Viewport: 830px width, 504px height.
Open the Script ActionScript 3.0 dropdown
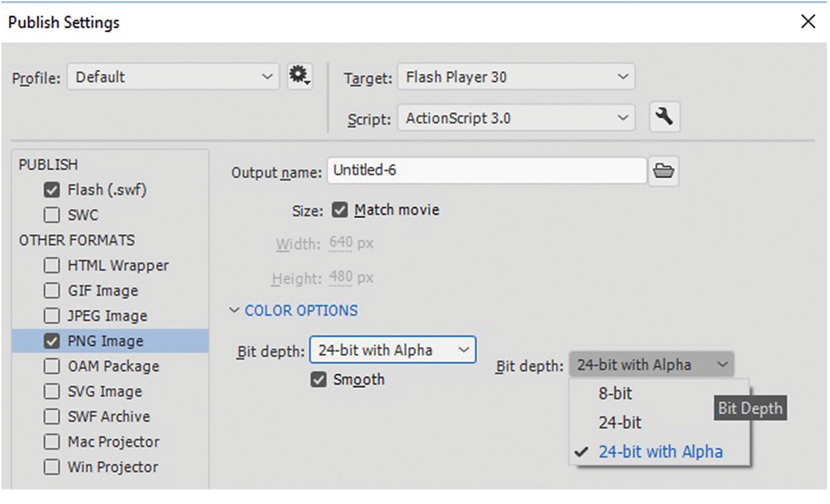(x=516, y=118)
